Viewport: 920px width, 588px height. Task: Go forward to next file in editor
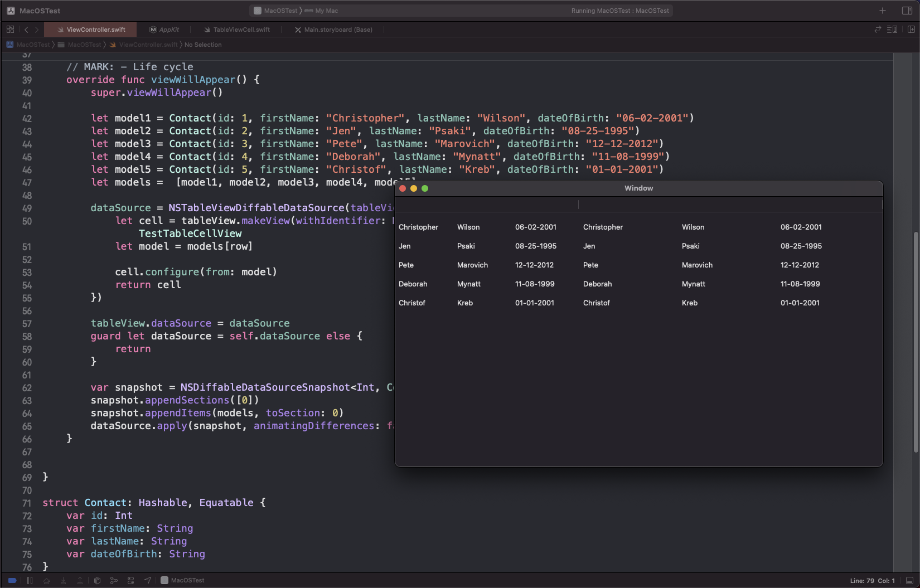(37, 30)
